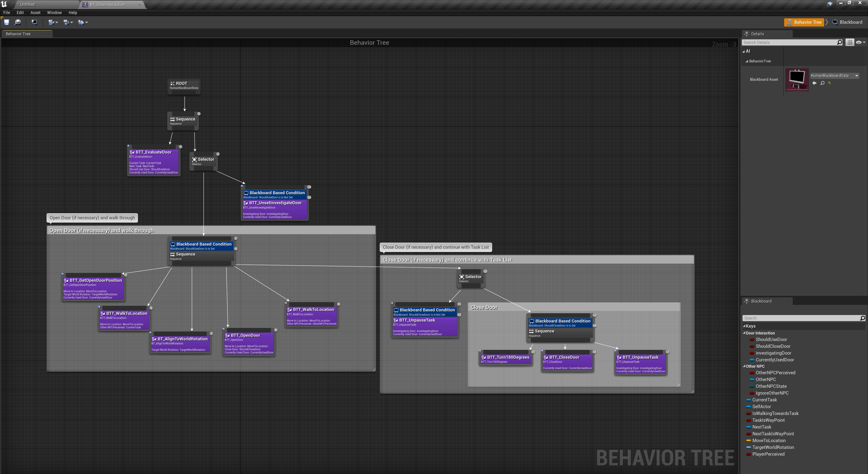Image resolution: width=868 pixels, height=474 pixels.
Task: Open the Asset menu
Action: (35, 12)
